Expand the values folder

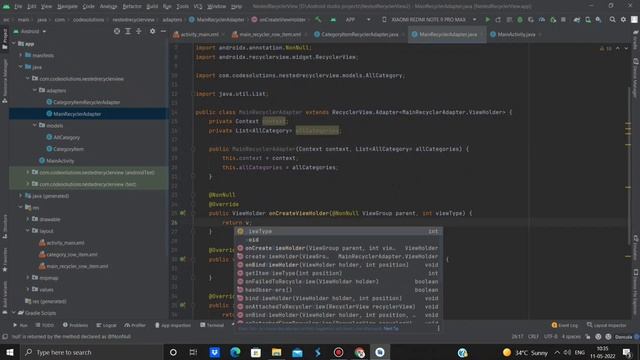[28, 289]
